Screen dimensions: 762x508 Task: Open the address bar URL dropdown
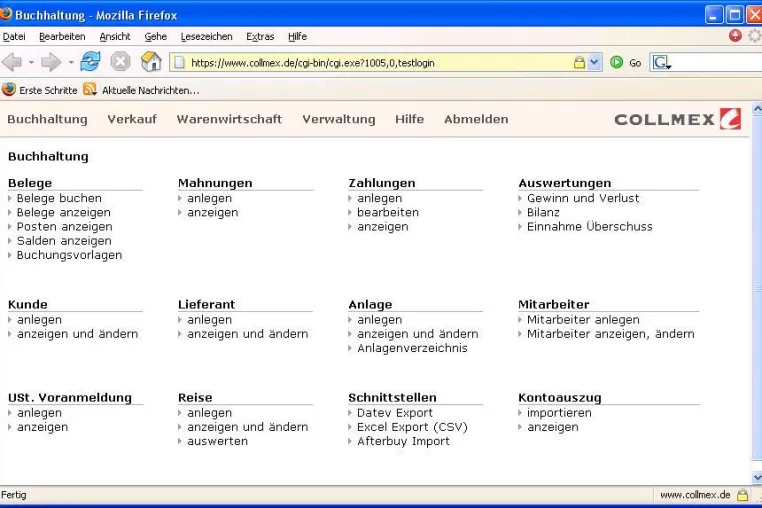594,62
